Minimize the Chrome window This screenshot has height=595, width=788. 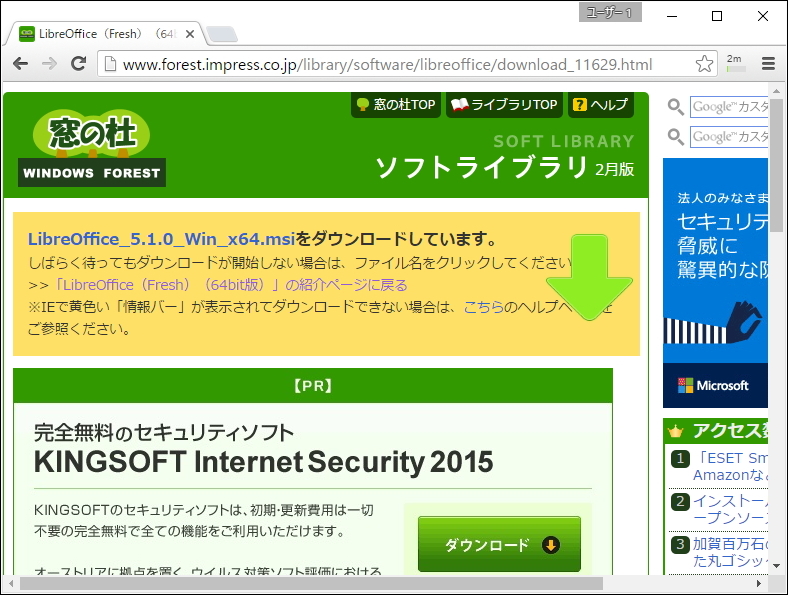[672, 16]
